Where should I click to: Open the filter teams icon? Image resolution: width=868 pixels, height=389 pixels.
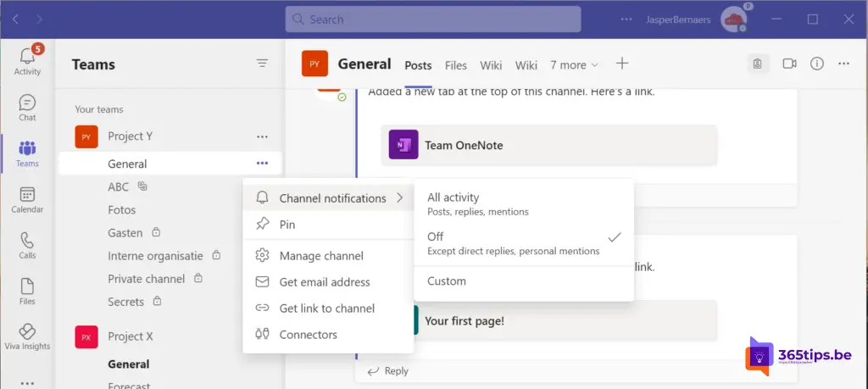(x=263, y=64)
